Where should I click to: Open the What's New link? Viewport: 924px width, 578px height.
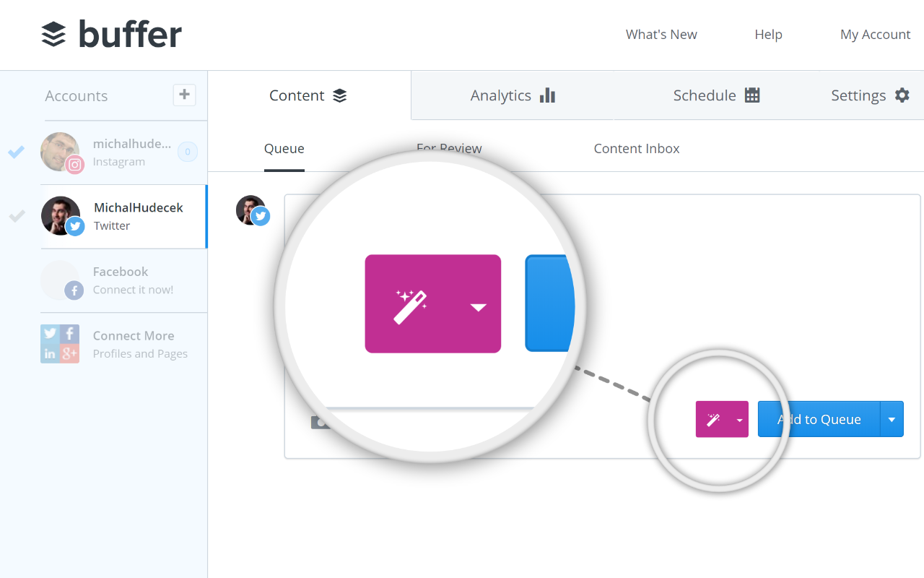tap(661, 35)
